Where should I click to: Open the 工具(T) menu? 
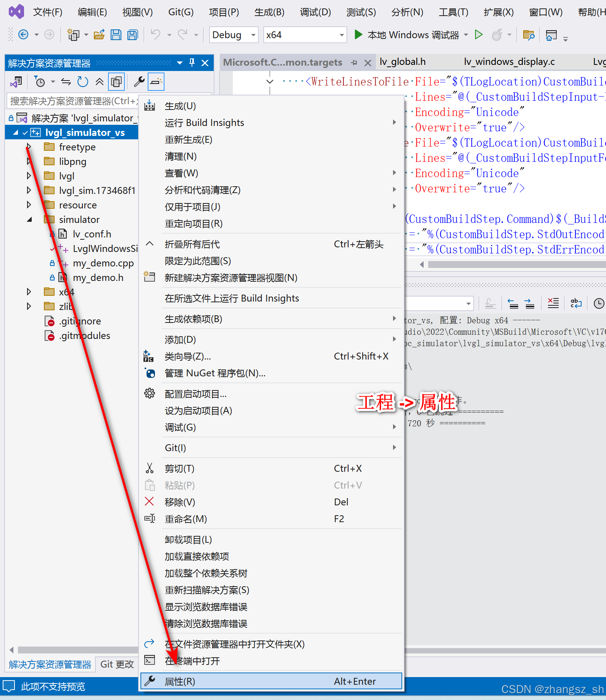(453, 12)
